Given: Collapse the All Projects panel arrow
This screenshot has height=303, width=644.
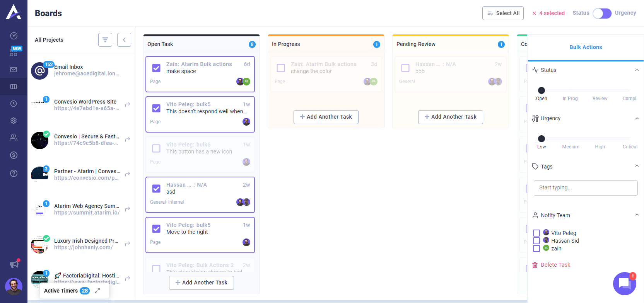Looking at the screenshot, I should click(124, 40).
